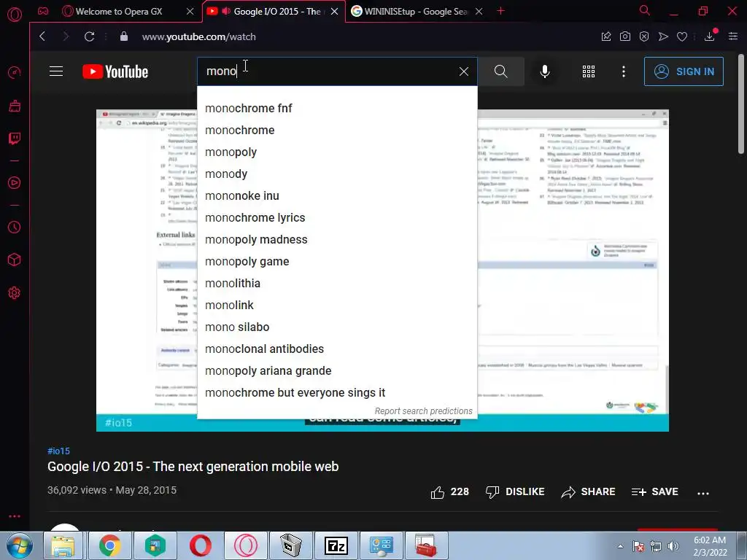Viewport: 747px width, 560px height.
Task: Click the page vertical scrollbar
Action: pyautogui.click(x=742, y=105)
